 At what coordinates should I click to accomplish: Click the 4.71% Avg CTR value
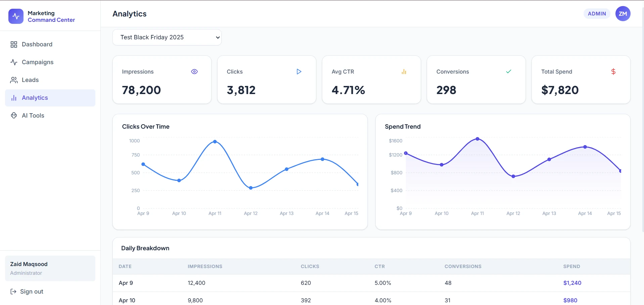point(348,90)
